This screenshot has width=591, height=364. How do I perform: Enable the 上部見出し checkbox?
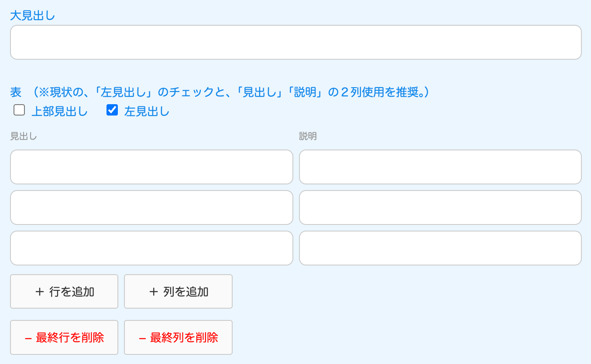pos(19,110)
